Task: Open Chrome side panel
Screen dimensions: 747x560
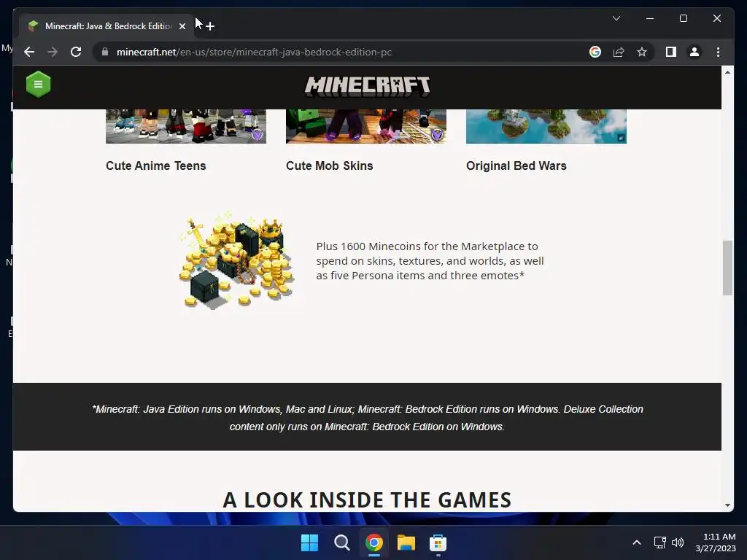Action: point(671,52)
